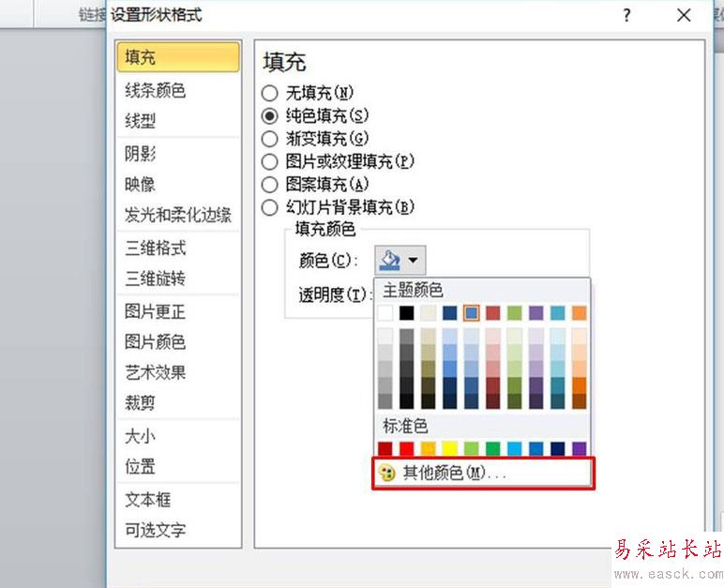Pick the white theme color swatch

pos(385,312)
